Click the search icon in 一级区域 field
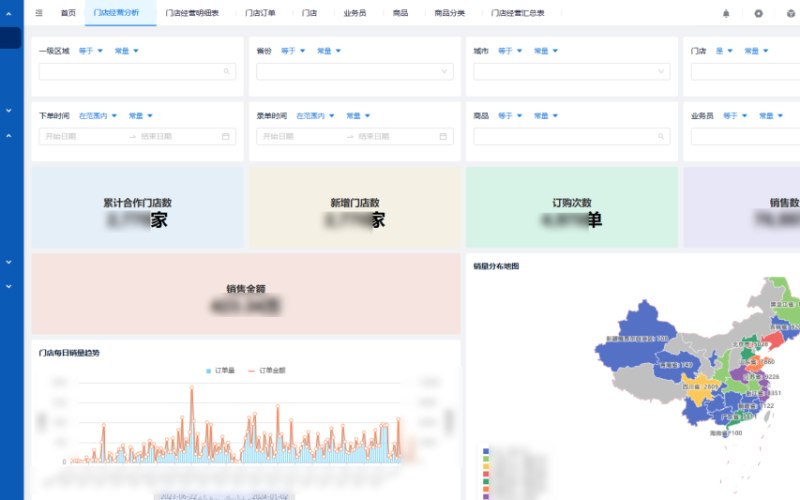Viewport: 800px width, 500px height. 227,71
